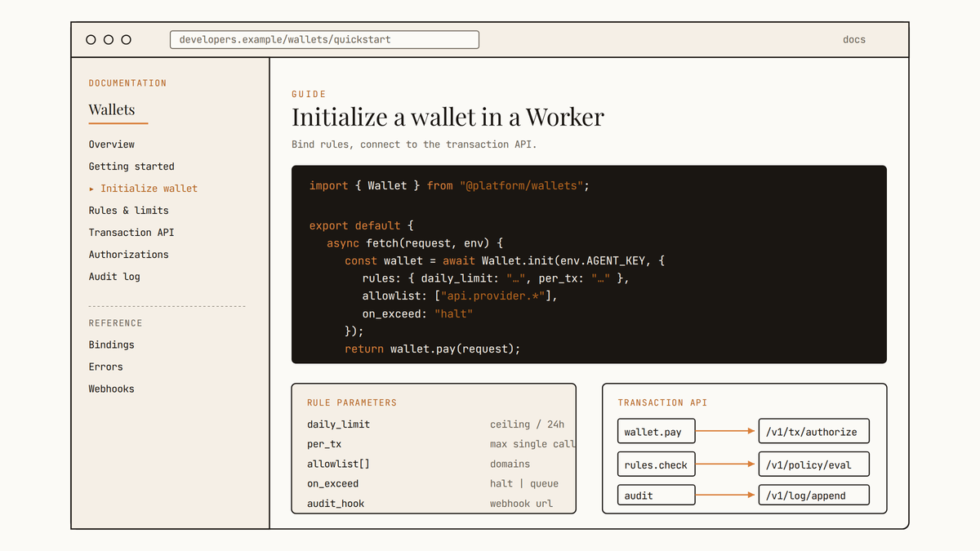This screenshot has width=980, height=551.
Task: Click the GUIDE label above title
Action: tap(309, 95)
